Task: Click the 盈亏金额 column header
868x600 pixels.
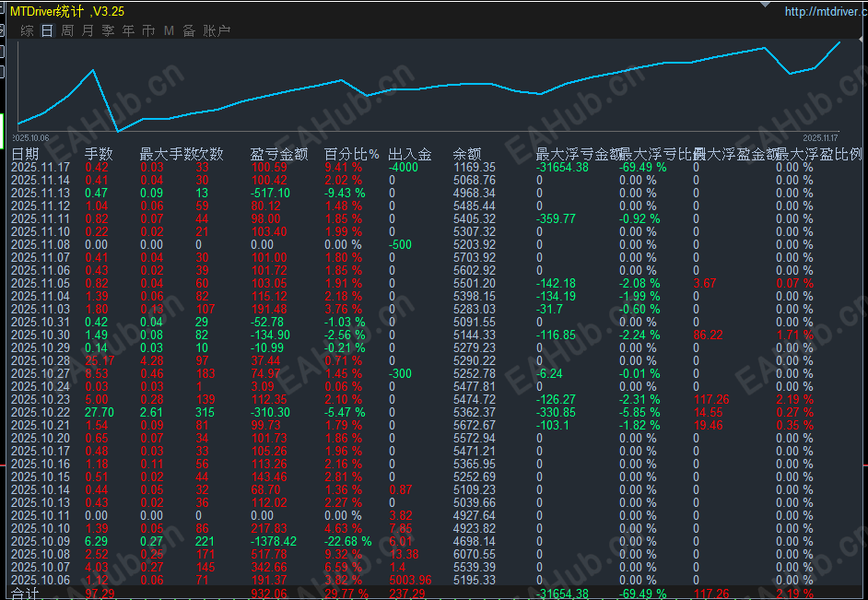Action: 279,154
